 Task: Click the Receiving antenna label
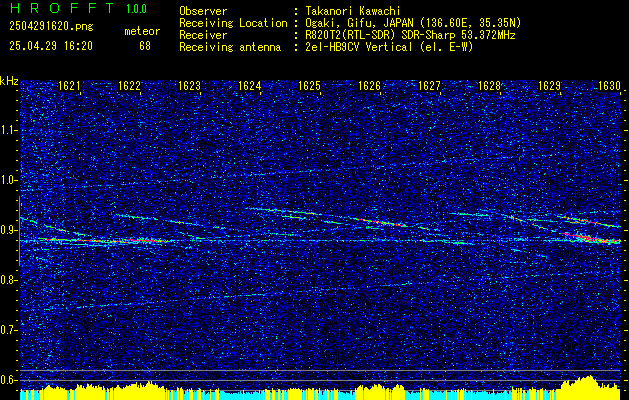[230, 47]
